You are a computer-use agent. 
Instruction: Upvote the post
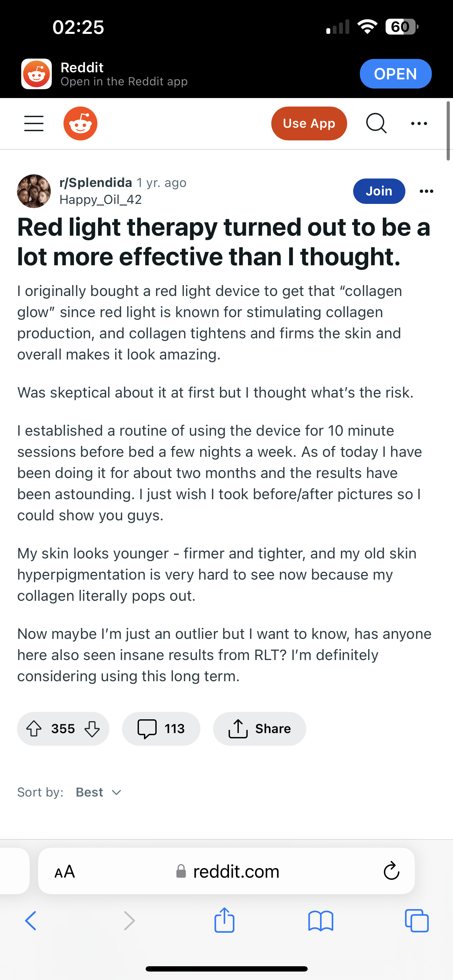click(34, 728)
